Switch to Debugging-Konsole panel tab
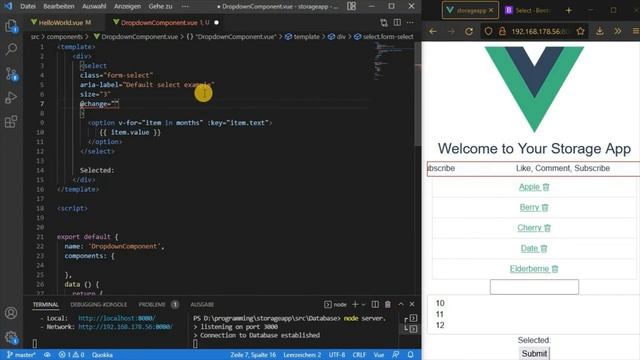Image resolution: width=640 pixels, height=360 pixels. (98, 304)
